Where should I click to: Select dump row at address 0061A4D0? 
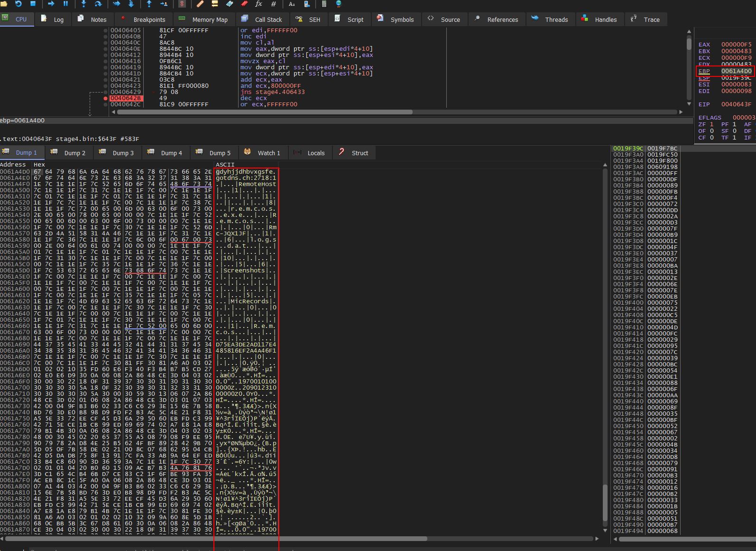tap(138, 172)
